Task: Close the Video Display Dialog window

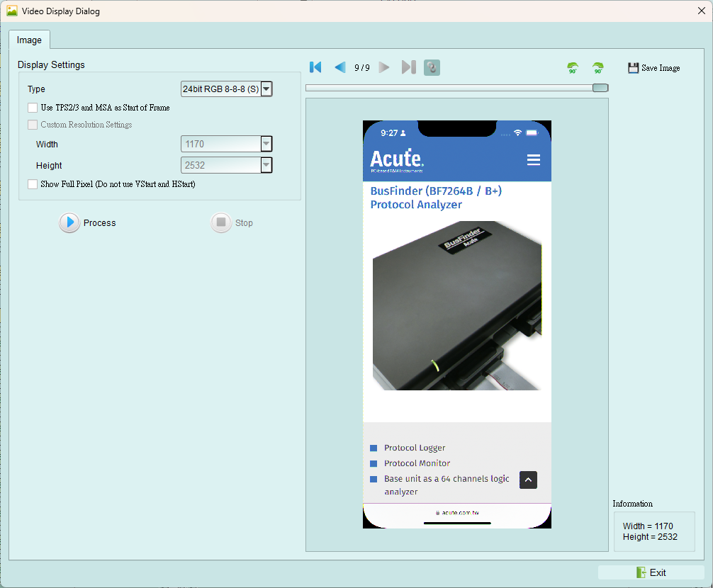Action: (702, 11)
